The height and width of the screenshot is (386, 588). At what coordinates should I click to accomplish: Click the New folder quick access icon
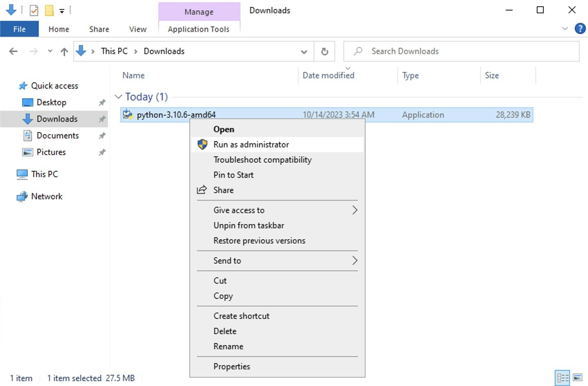tap(49, 10)
